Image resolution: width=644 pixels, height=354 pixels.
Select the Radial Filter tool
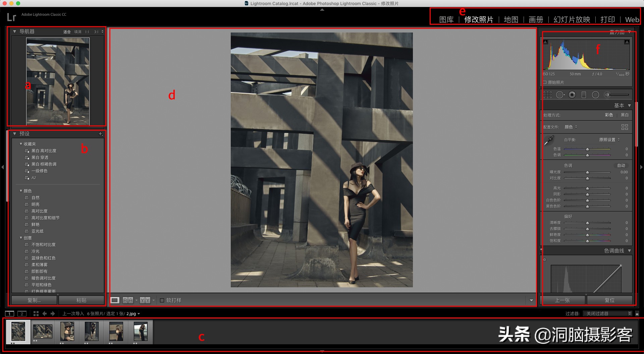595,95
